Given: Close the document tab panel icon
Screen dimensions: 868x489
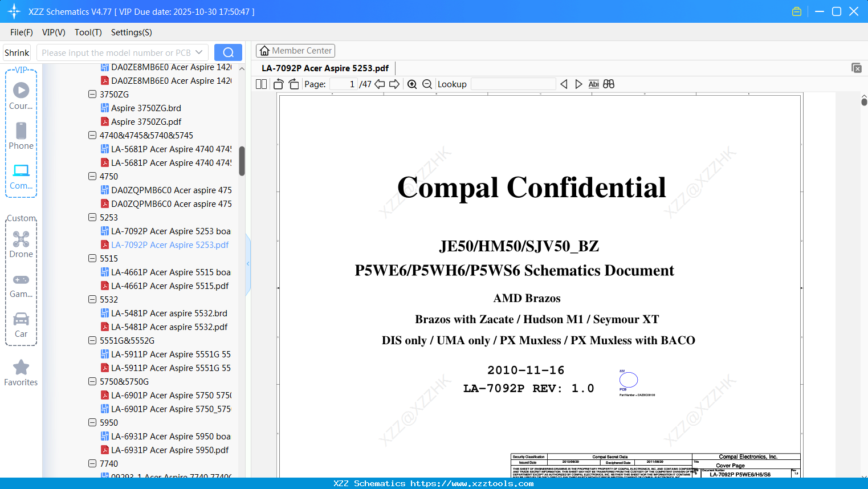Looking at the screenshot, I should pyautogui.click(x=857, y=68).
